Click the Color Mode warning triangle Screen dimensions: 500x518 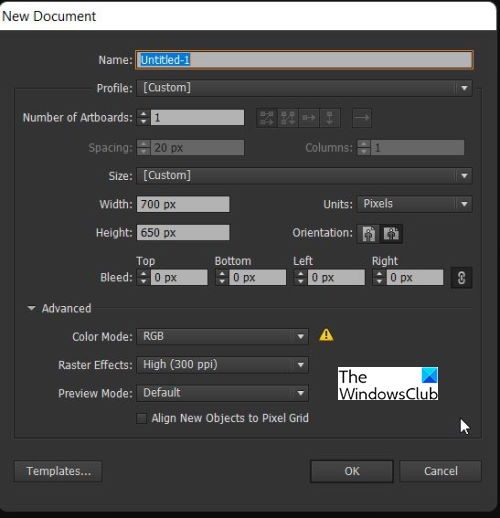coord(326,335)
